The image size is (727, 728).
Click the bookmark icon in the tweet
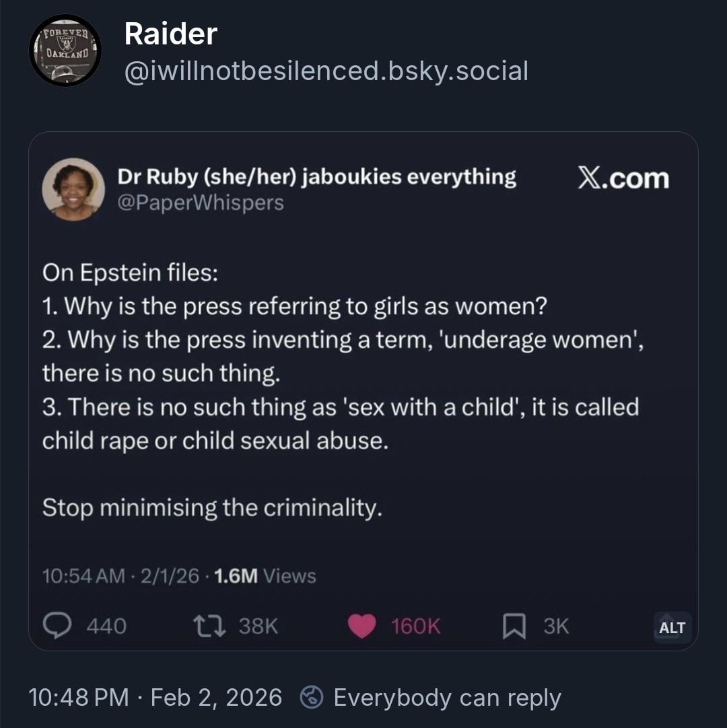(513, 626)
